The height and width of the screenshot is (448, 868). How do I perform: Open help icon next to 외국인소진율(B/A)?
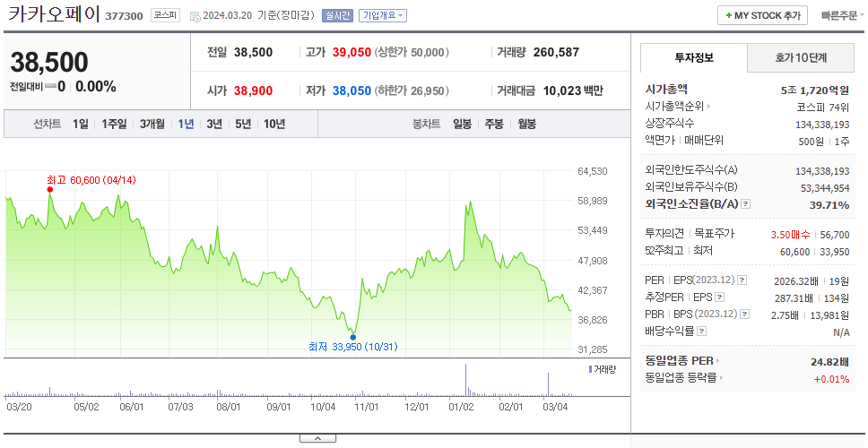pyautogui.click(x=746, y=204)
